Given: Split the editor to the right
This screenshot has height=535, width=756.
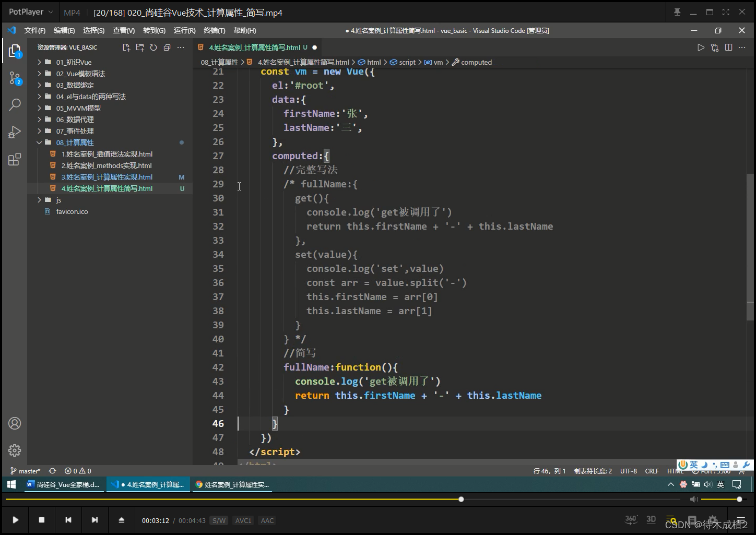Looking at the screenshot, I should tap(728, 47).
